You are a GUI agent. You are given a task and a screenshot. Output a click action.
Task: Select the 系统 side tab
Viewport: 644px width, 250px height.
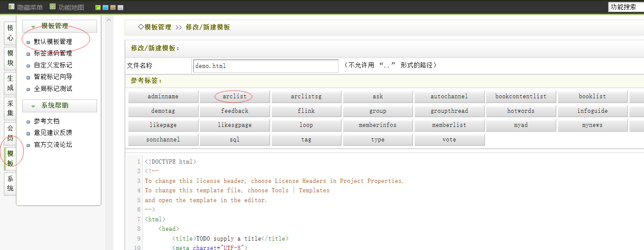coord(10,184)
